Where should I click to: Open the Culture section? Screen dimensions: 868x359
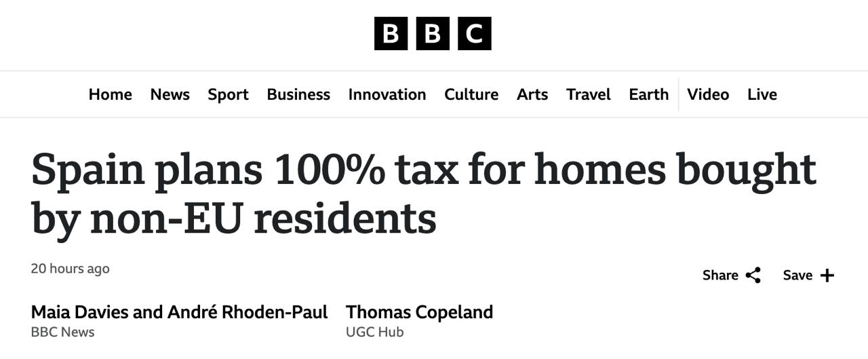471,94
